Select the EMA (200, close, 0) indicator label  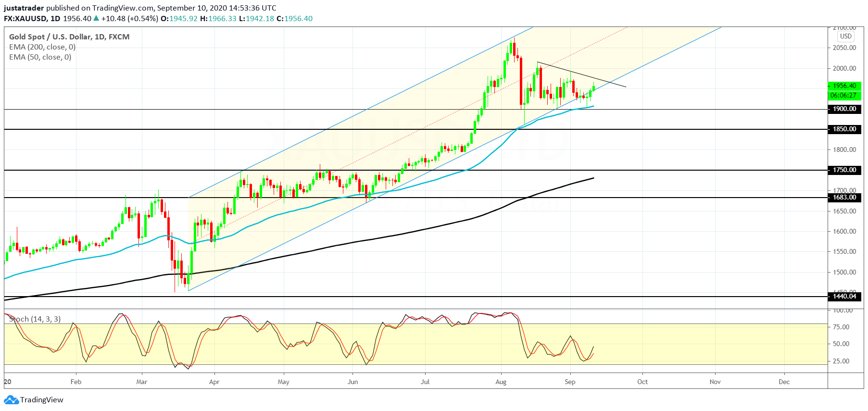tap(42, 47)
